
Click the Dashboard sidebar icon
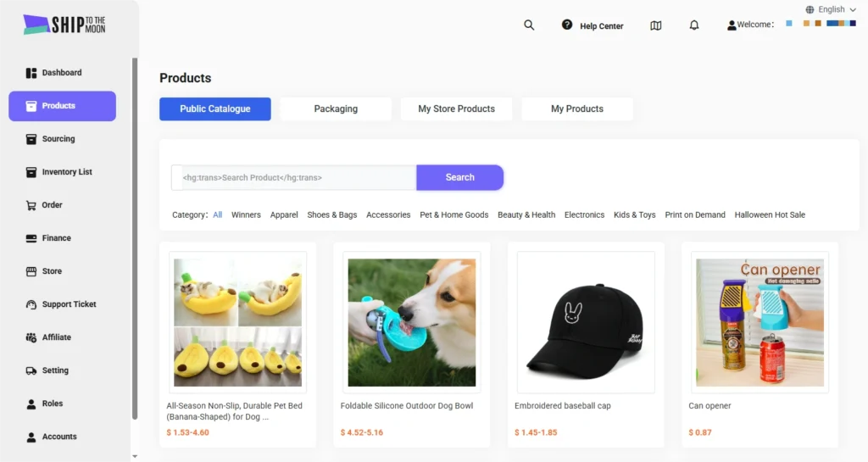pos(31,73)
